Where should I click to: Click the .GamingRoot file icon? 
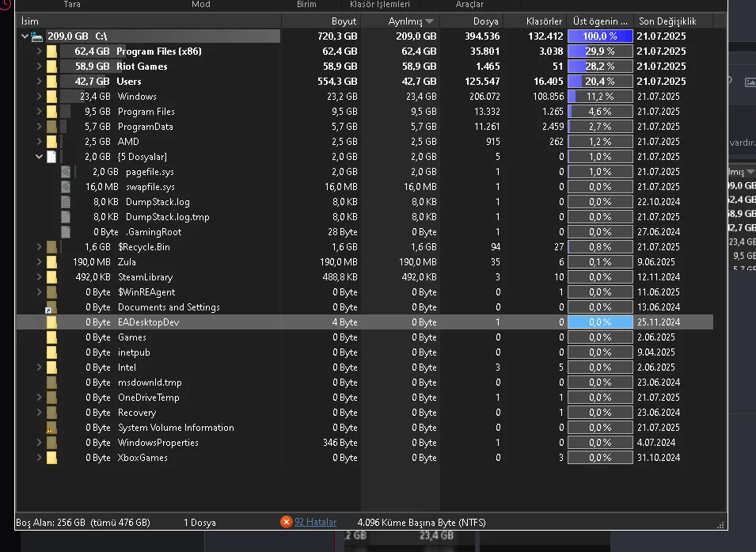click(66, 232)
